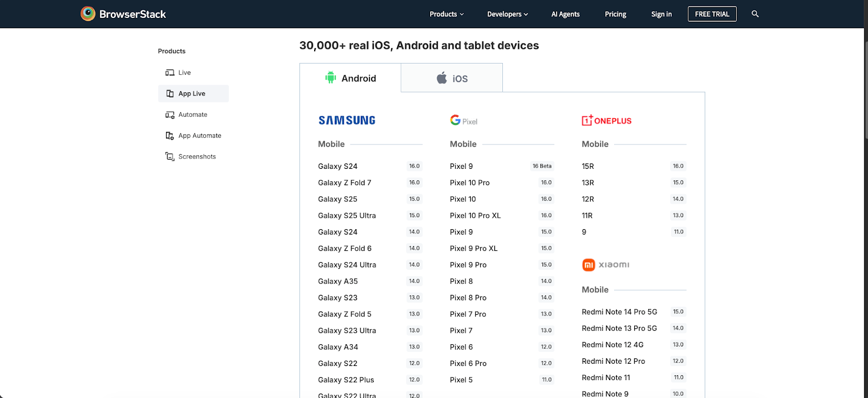The image size is (868, 398).
Task: Click Galaxy S22 Plus device
Action: [x=346, y=380]
